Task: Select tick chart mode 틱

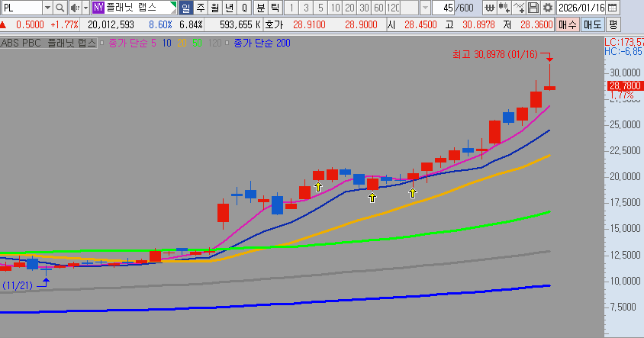Action: 275,8
